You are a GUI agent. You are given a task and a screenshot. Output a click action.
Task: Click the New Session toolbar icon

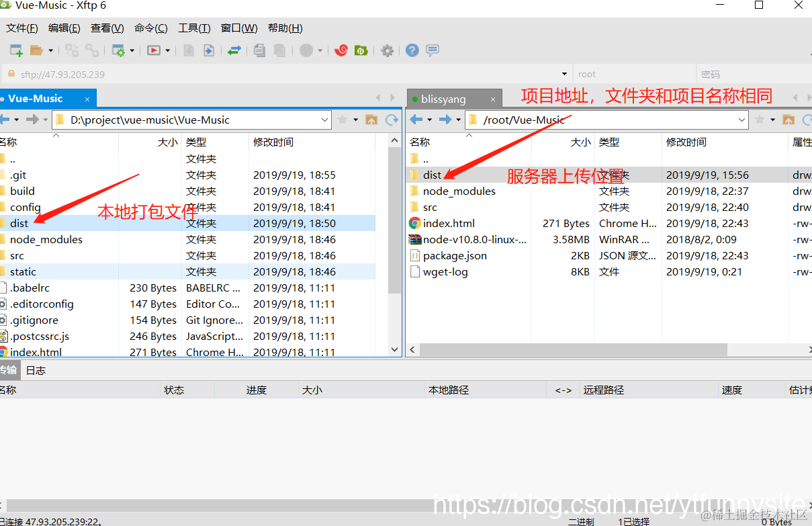pos(16,50)
